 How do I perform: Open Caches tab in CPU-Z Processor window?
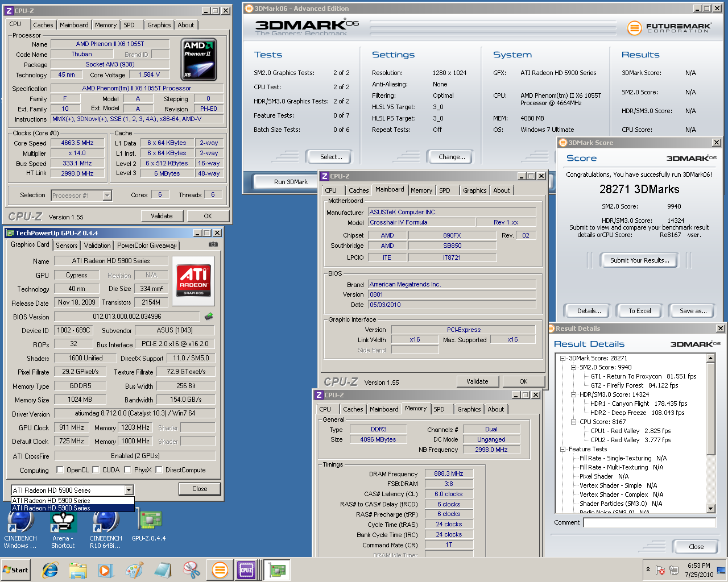(43, 25)
